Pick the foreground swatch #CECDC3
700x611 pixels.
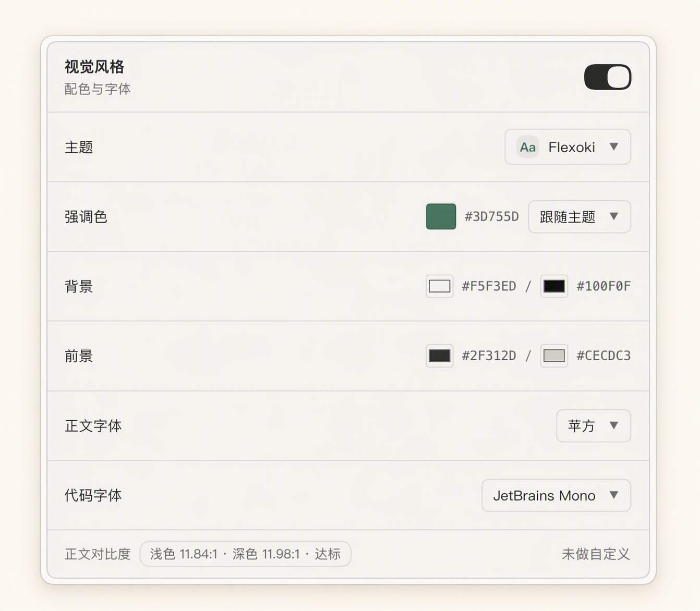(554, 356)
